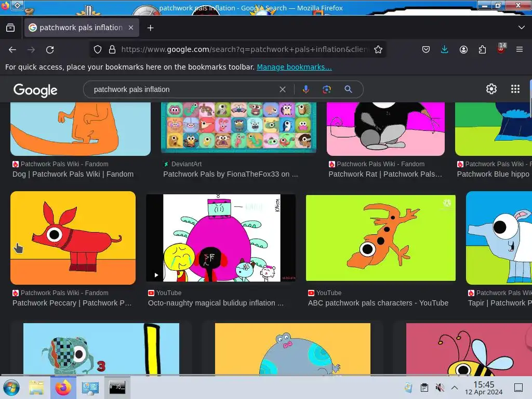Open red Patchwork Peccary thumbnail
This screenshot has width=532, height=399.
point(73,238)
